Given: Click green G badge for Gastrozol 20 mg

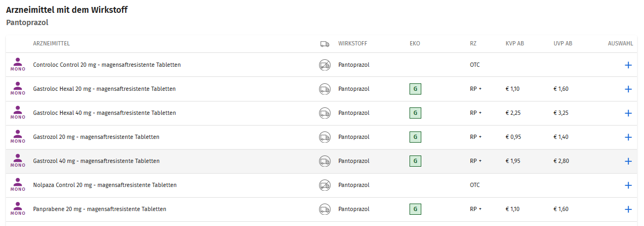Looking at the screenshot, I should click(x=415, y=137).
